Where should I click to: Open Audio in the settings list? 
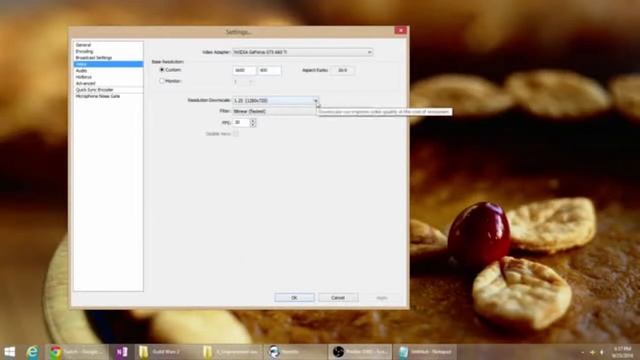81,71
